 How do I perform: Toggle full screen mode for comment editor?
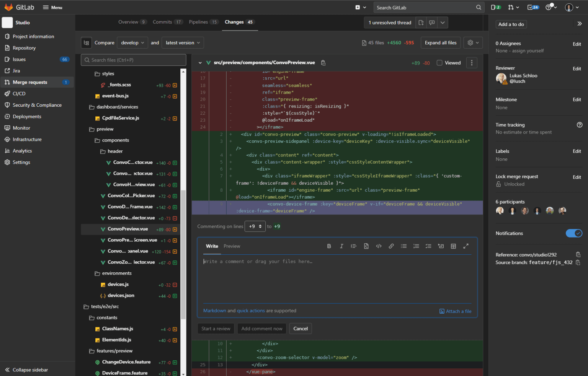pyautogui.click(x=465, y=246)
